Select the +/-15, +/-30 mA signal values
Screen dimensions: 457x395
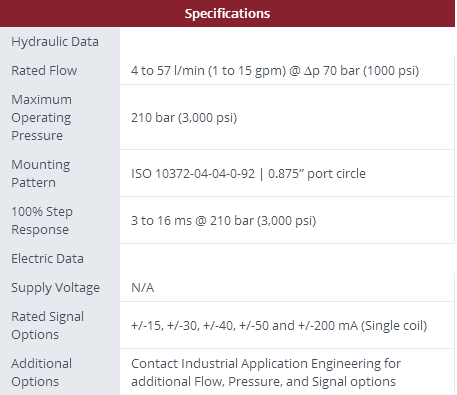[279, 326]
